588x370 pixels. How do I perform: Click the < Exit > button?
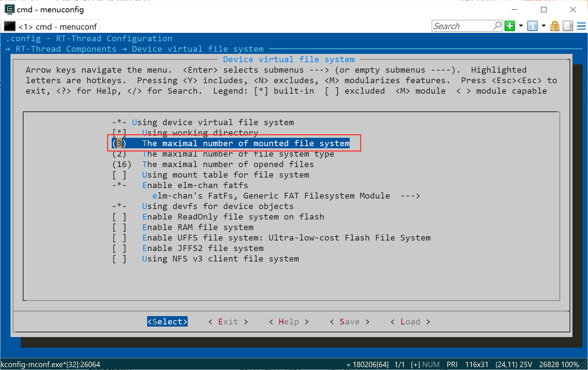pyautogui.click(x=228, y=322)
